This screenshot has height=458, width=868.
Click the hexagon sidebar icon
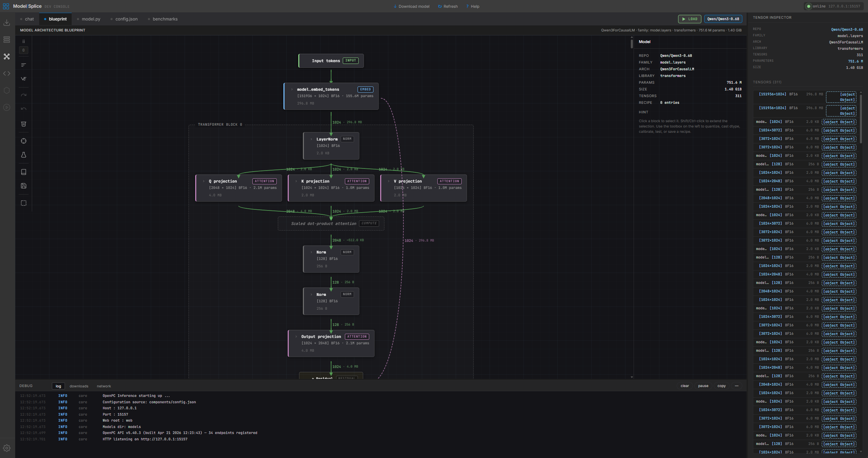(7, 90)
